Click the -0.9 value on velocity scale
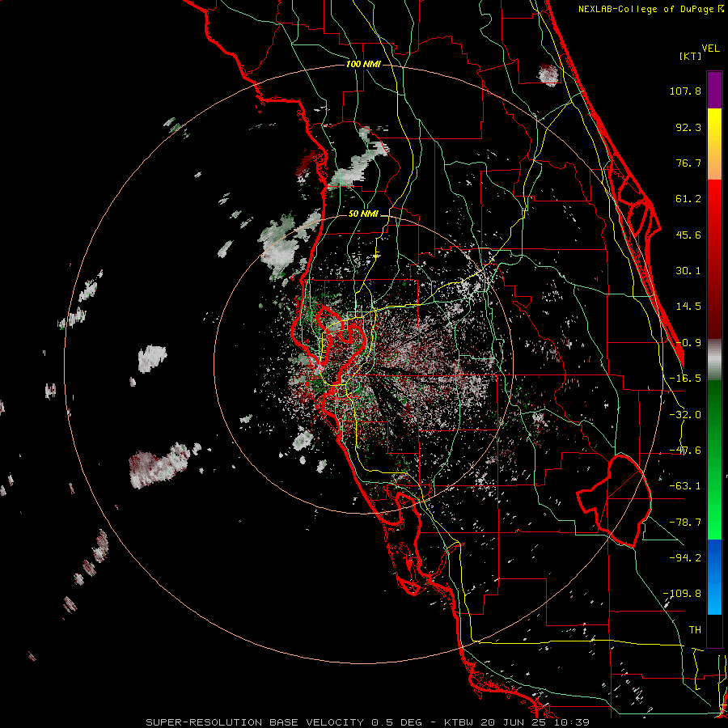This screenshot has height=728, width=728. (x=688, y=343)
